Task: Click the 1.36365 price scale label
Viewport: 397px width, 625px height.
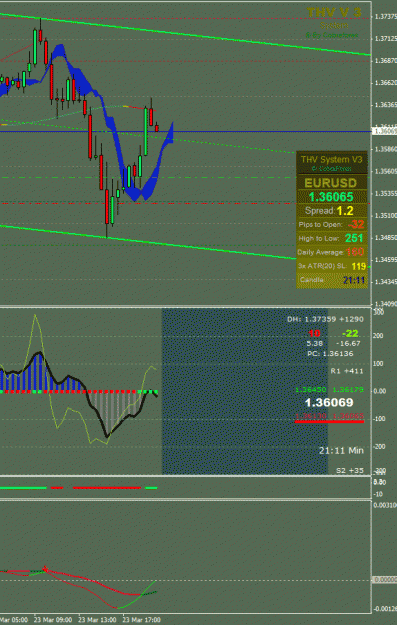Action: click(x=386, y=105)
